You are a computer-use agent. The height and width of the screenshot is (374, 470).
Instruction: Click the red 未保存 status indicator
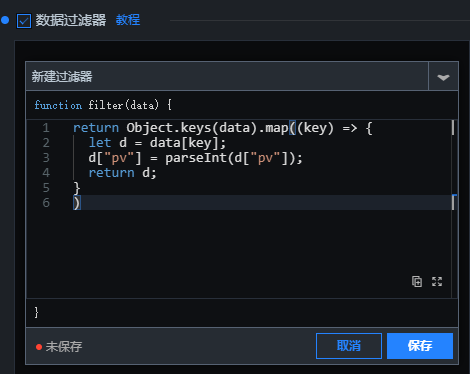point(59,347)
